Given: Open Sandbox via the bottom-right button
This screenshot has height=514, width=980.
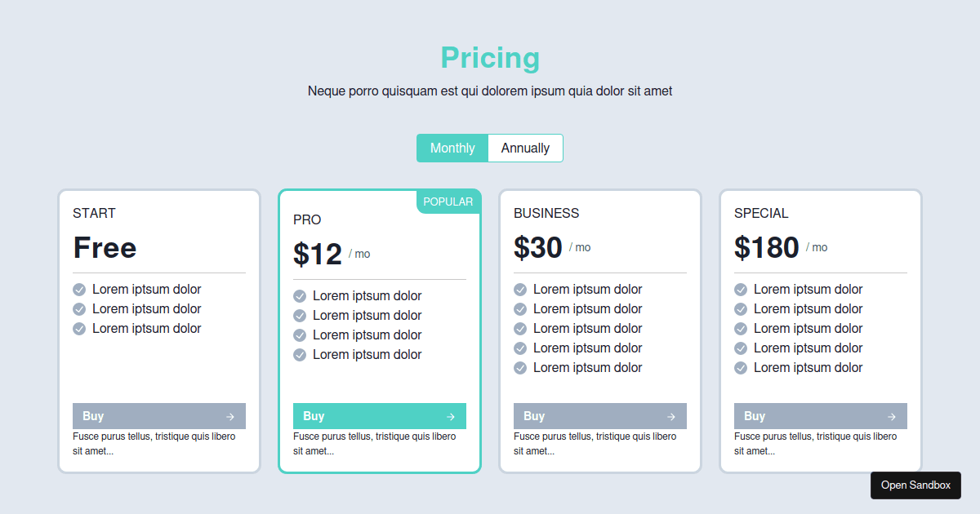Looking at the screenshot, I should point(915,485).
